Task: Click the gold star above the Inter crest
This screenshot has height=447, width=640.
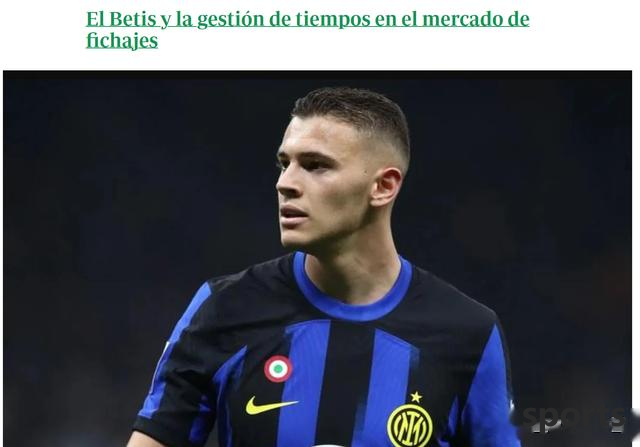Action: pos(416,396)
